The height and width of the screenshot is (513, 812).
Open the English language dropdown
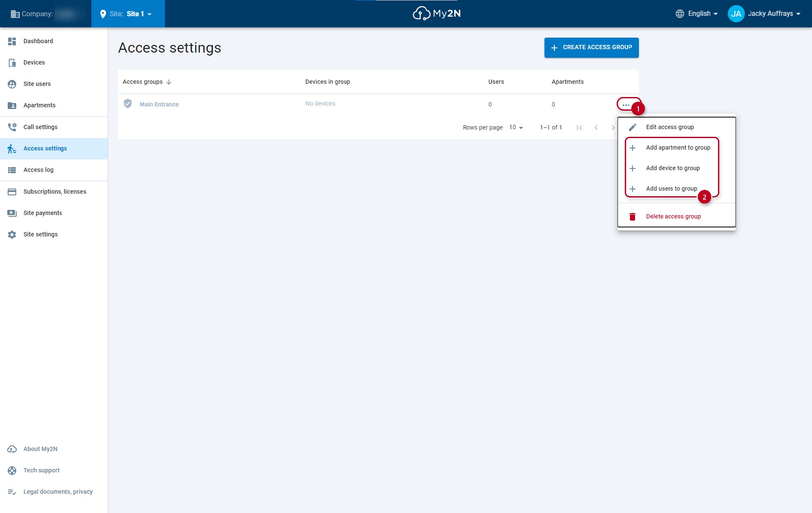point(697,14)
